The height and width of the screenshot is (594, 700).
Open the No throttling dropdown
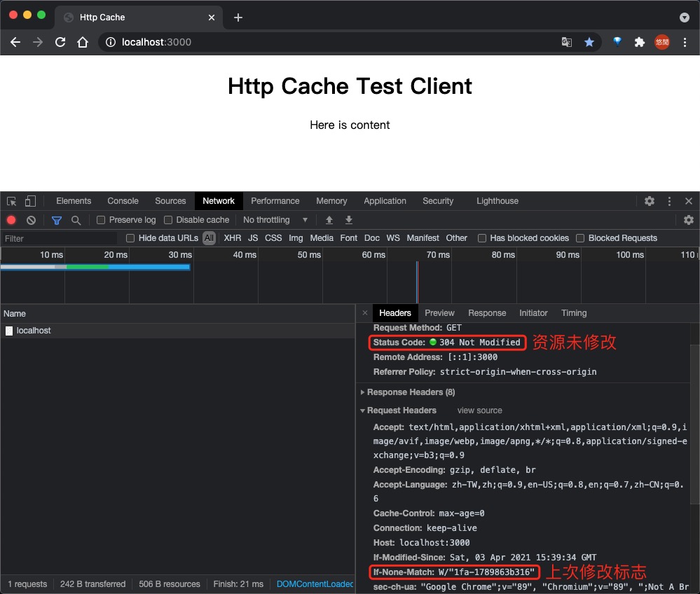tap(275, 219)
